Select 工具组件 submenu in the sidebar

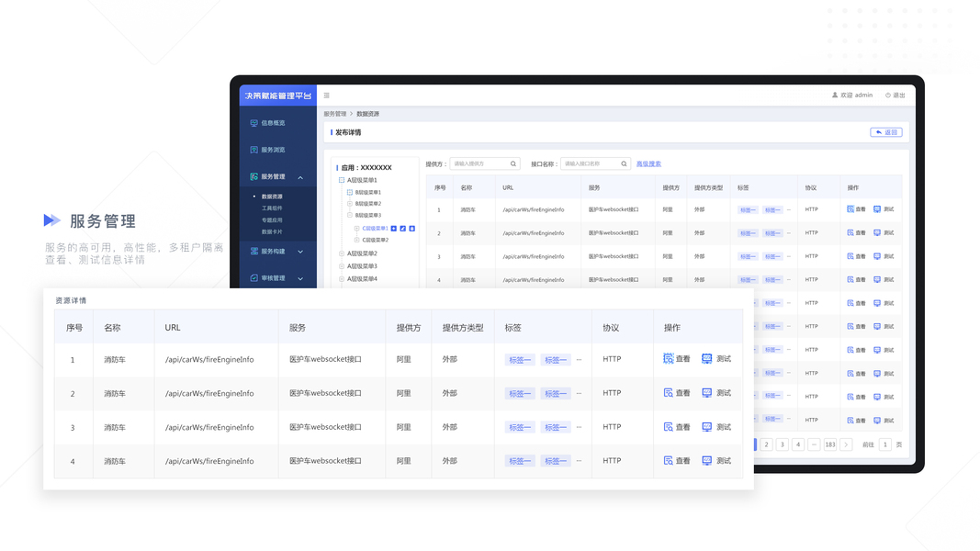(272, 208)
